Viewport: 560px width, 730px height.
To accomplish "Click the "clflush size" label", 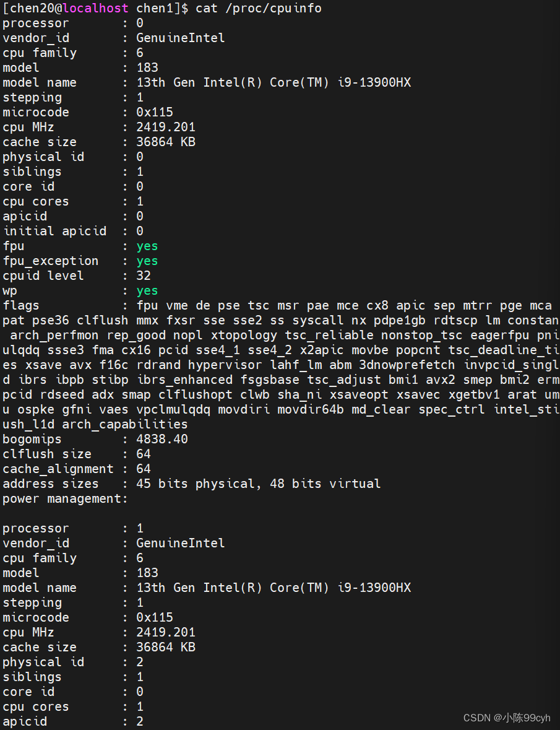I will [46, 454].
